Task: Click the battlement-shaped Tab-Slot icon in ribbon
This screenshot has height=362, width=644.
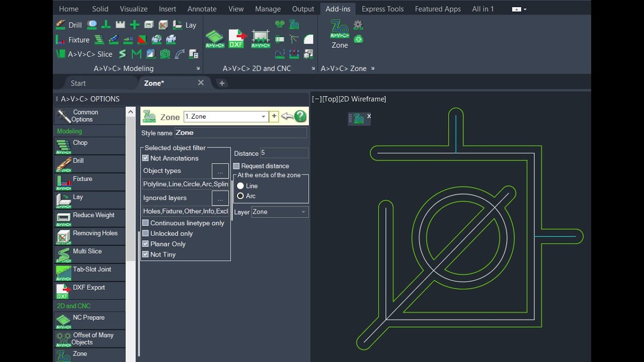Action: pyautogui.click(x=120, y=24)
